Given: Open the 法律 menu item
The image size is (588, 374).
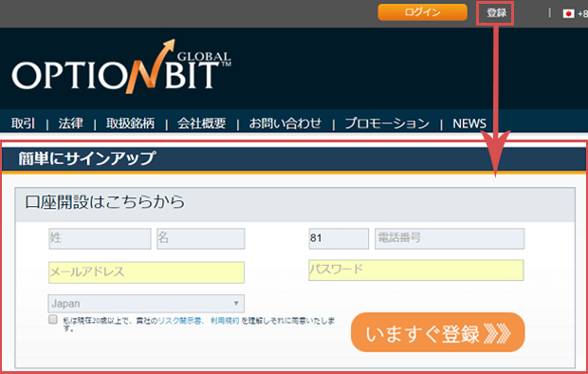Looking at the screenshot, I should tap(70, 123).
